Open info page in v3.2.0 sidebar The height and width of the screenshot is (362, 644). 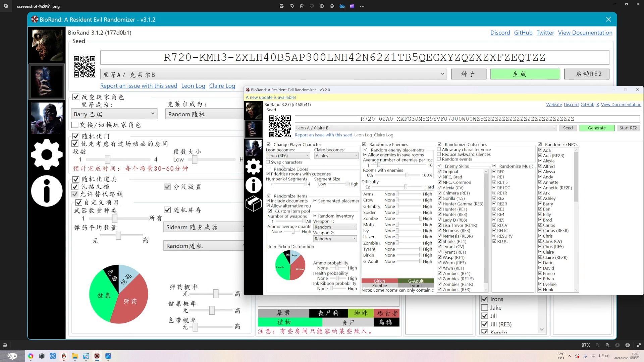[253, 185]
